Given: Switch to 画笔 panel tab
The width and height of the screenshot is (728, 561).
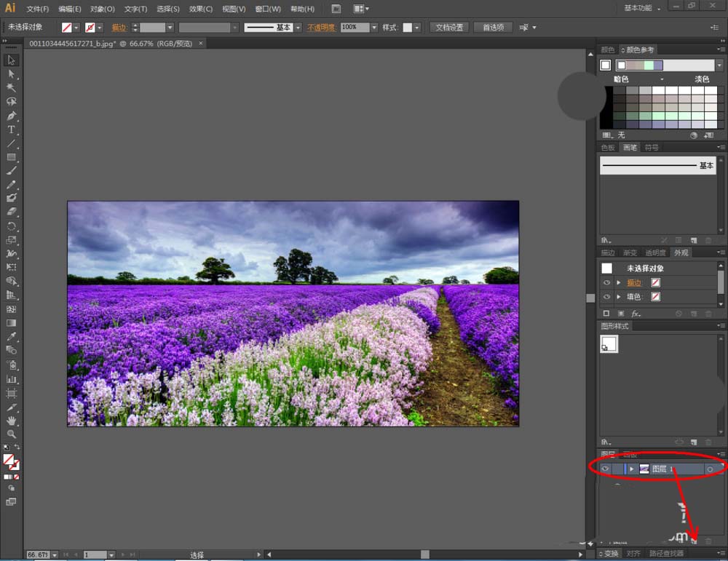Looking at the screenshot, I should pos(630,148).
